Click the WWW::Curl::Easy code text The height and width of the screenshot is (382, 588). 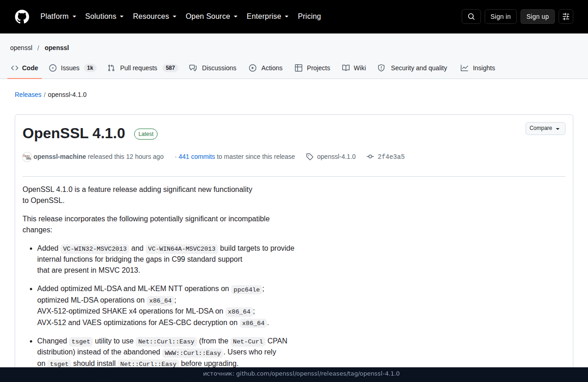(x=193, y=353)
